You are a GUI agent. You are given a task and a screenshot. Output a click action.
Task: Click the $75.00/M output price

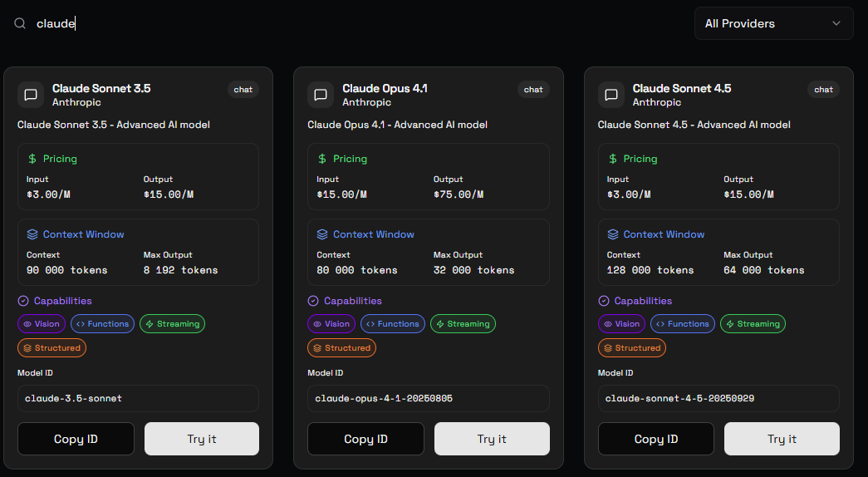point(459,194)
